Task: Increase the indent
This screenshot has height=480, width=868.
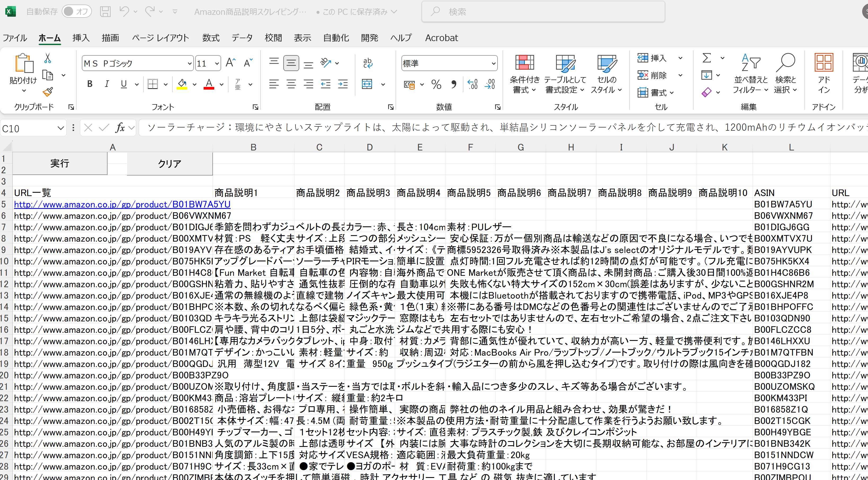Action: pyautogui.click(x=343, y=84)
